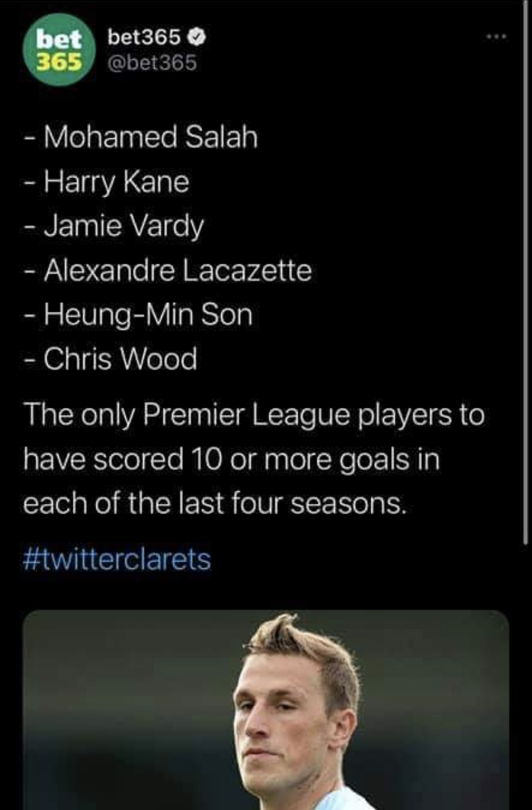The width and height of the screenshot is (532, 810).
Task: Click the Mohamed Salah list line
Action: click(x=150, y=137)
